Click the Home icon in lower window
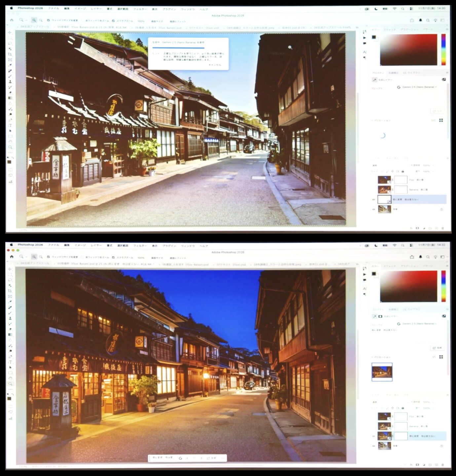Image resolution: width=456 pixels, height=476 pixels. coord(12,257)
